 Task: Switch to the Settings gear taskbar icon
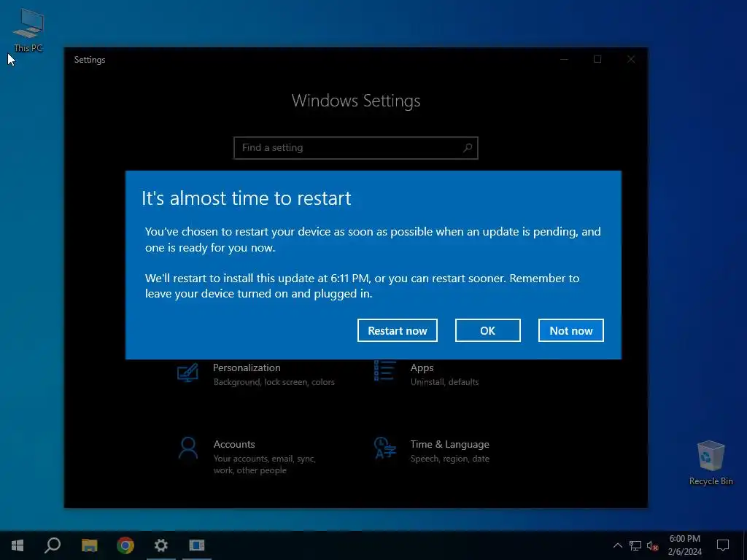pos(161,545)
